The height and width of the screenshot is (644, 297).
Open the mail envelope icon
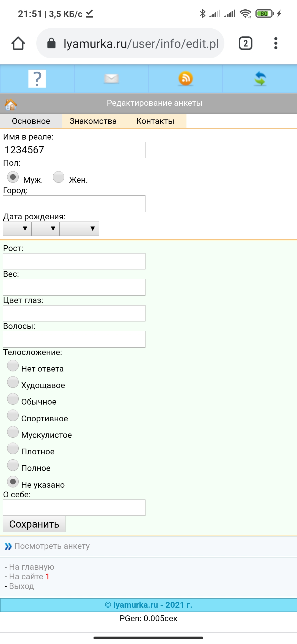[111, 79]
